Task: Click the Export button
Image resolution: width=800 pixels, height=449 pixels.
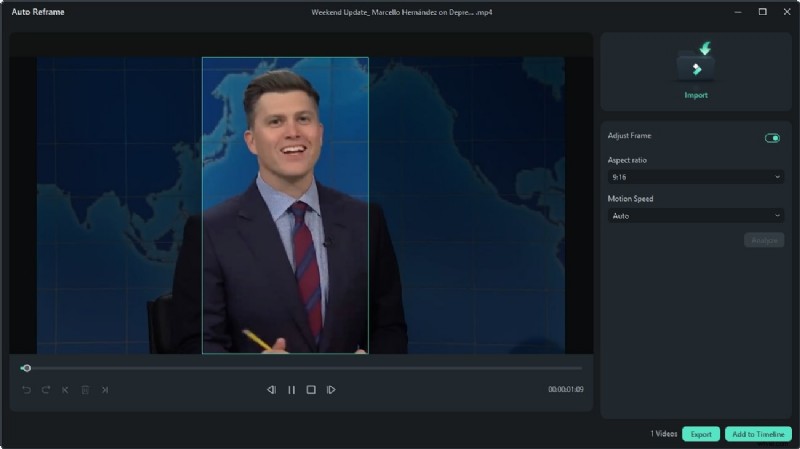Action: (x=701, y=434)
